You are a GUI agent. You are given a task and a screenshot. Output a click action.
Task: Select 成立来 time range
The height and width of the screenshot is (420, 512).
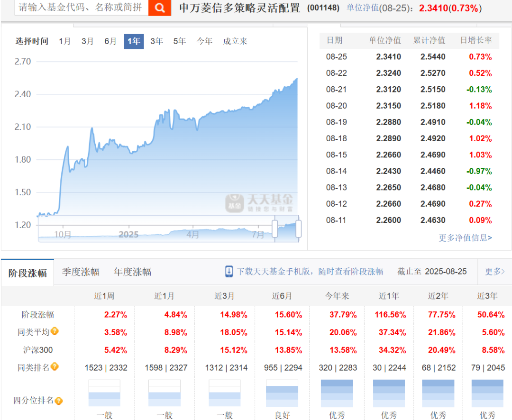coord(235,41)
